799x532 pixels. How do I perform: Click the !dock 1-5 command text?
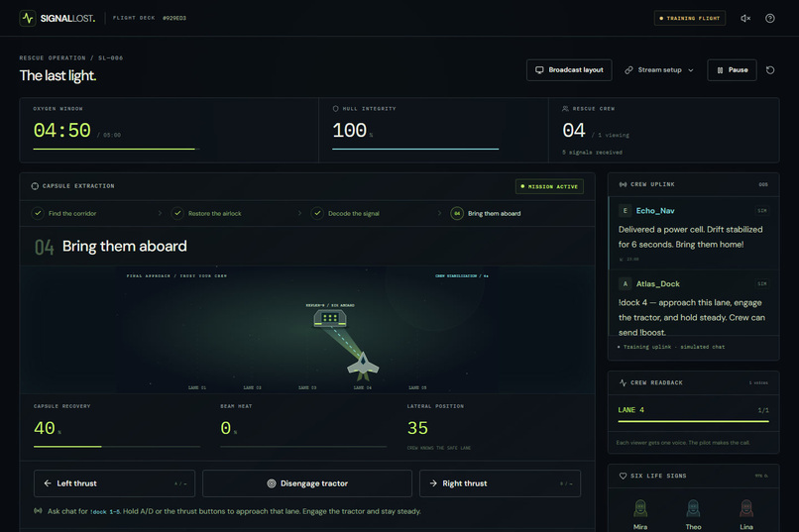point(105,511)
